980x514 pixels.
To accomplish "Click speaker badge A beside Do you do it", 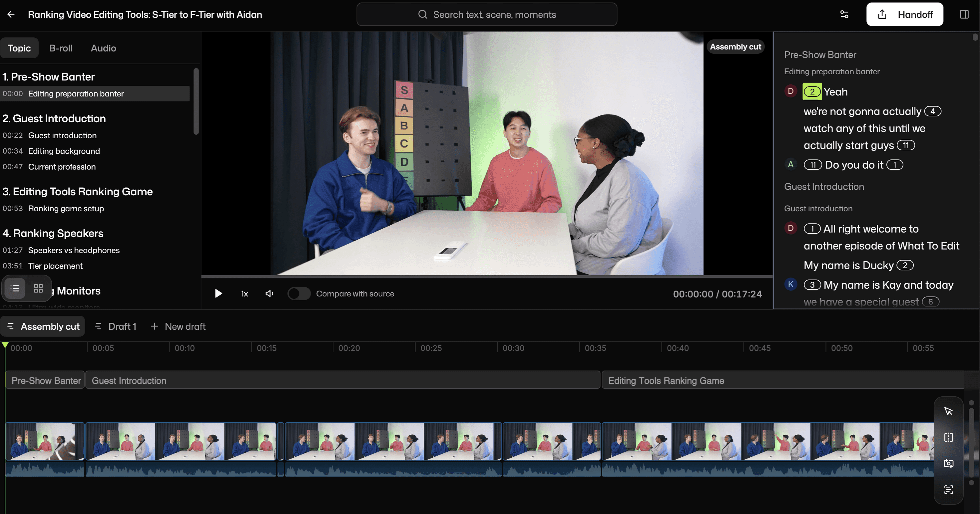I will coord(790,164).
